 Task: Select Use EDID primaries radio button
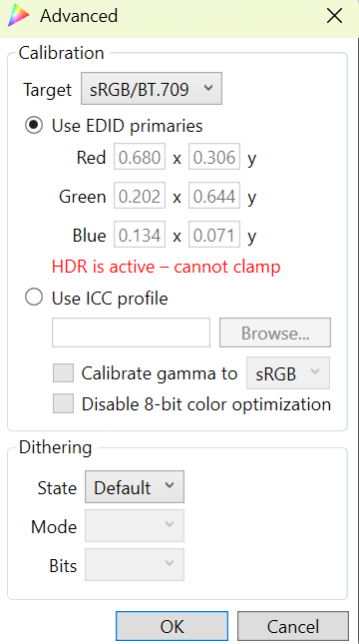point(34,125)
